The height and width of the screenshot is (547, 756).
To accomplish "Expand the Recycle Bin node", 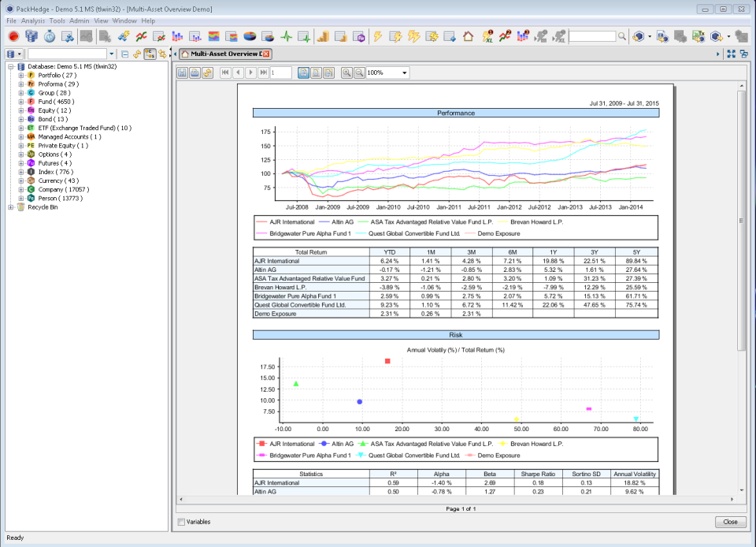I will coord(10,207).
